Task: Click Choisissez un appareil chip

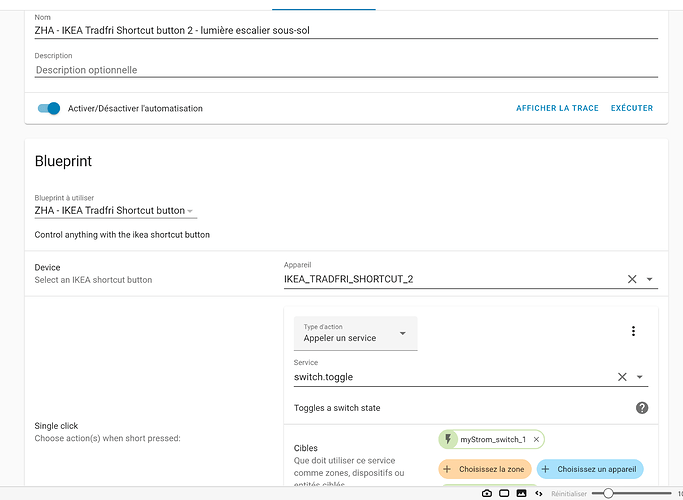Action: point(590,469)
